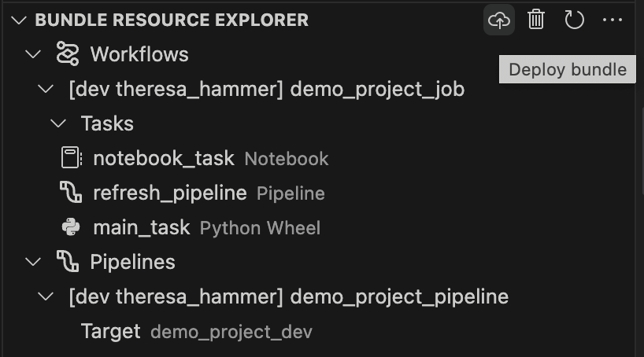The height and width of the screenshot is (357, 644).
Task: Click the main_task Python icon
Action: point(71,227)
